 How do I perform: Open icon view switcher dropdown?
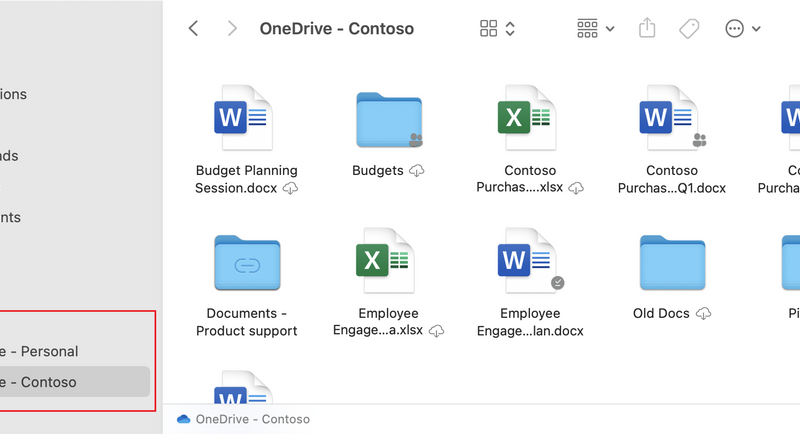tap(497, 29)
